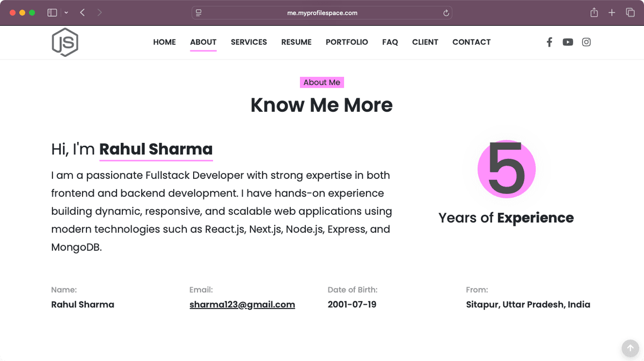Select the SERVICES nav item
This screenshot has width=644, height=361.
pyautogui.click(x=248, y=42)
